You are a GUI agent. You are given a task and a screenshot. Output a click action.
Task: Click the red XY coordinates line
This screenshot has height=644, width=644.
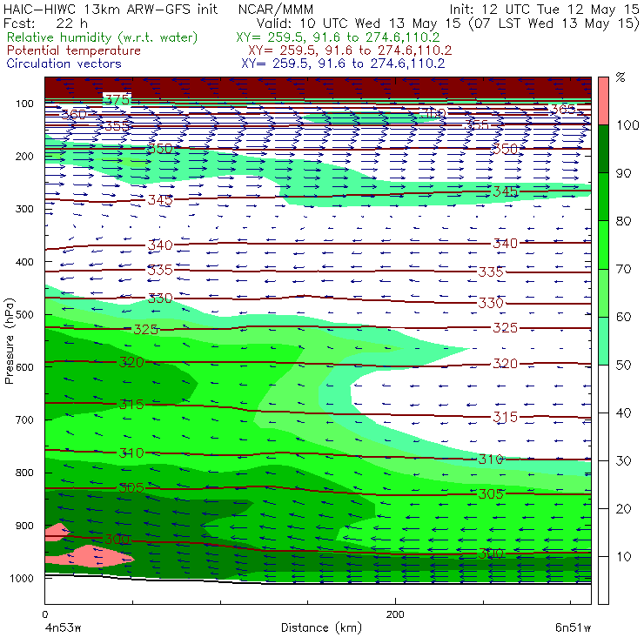pyautogui.click(x=350, y=50)
